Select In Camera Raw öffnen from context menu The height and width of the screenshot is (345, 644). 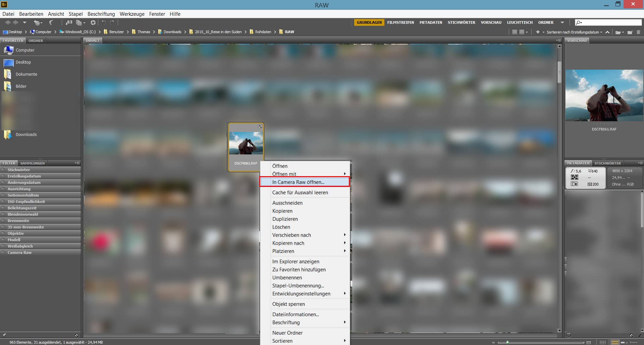298,182
